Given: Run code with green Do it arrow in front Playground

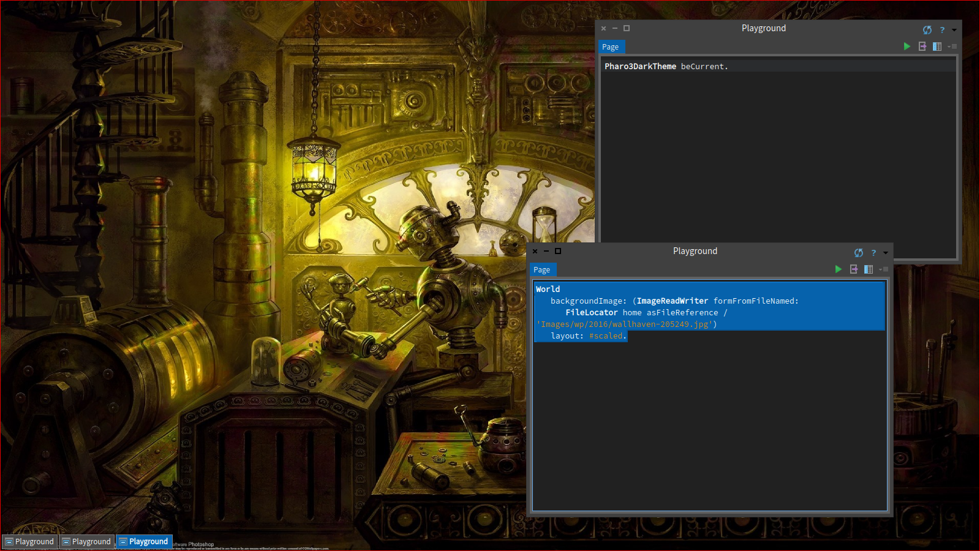Looking at the screenshot, I should pos(839,269).
